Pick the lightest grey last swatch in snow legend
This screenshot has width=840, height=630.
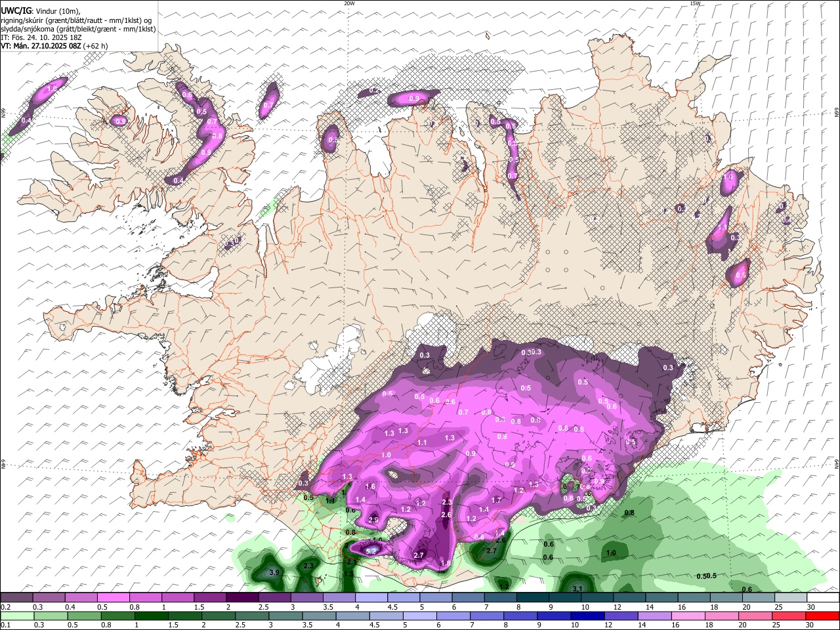pyautogui.click(x=790, y=598)
